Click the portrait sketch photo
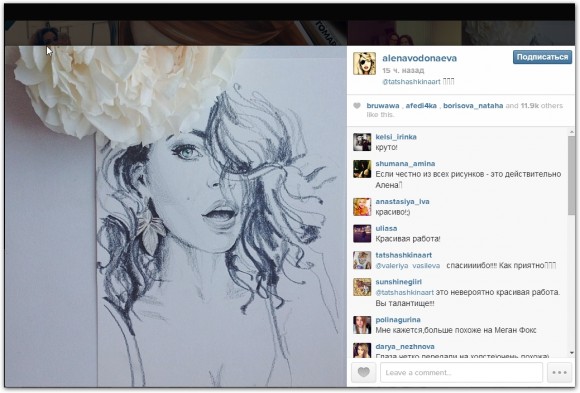 [176, 216]
